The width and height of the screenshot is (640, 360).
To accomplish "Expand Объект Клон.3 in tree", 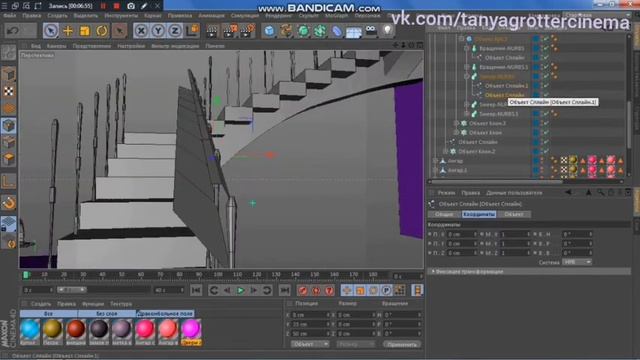I will pos(456,123).
